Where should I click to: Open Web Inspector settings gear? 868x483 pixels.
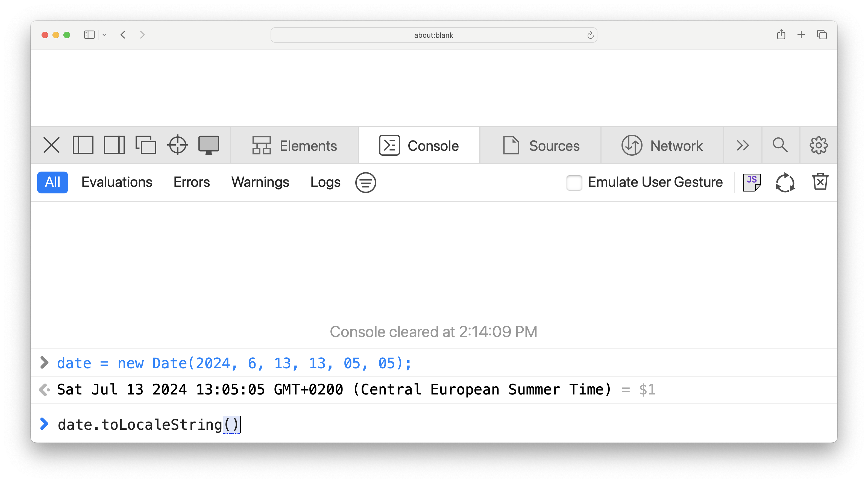pyautogui.click(x=819, y=146)
